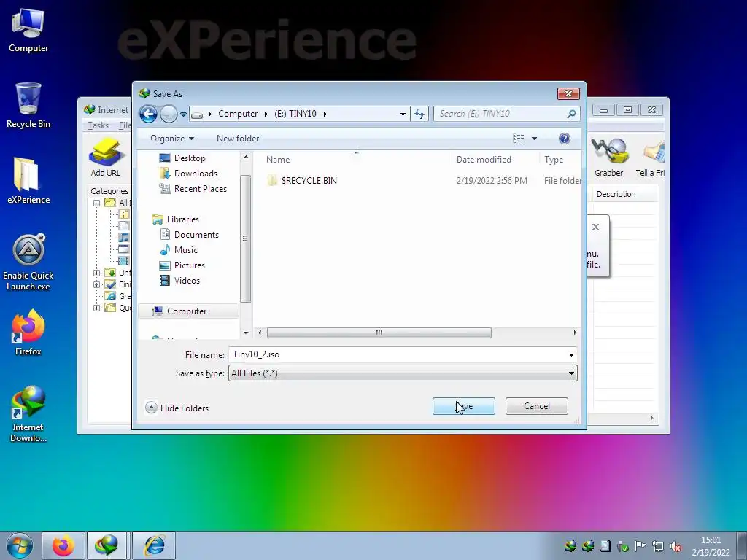This screenshot has height=560, width=747.
Task: Click the Action Center flag tray icon
Action: click(x=640, y=546)
